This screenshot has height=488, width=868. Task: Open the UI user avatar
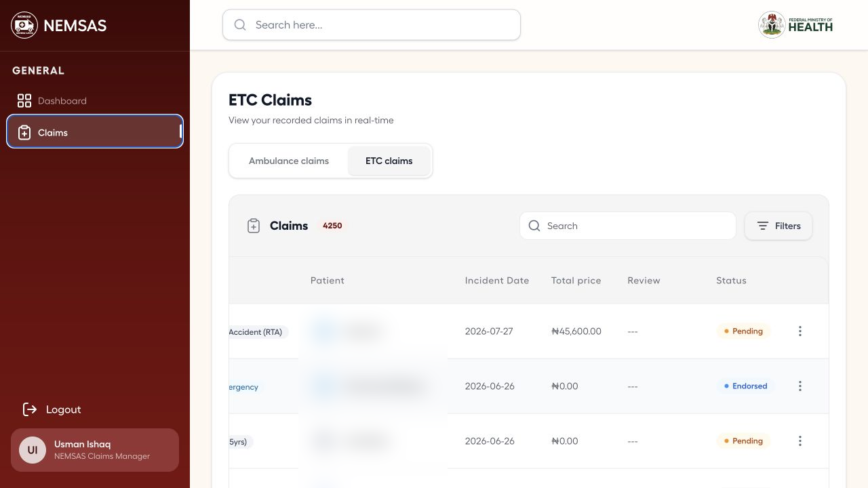coord(33,450)
